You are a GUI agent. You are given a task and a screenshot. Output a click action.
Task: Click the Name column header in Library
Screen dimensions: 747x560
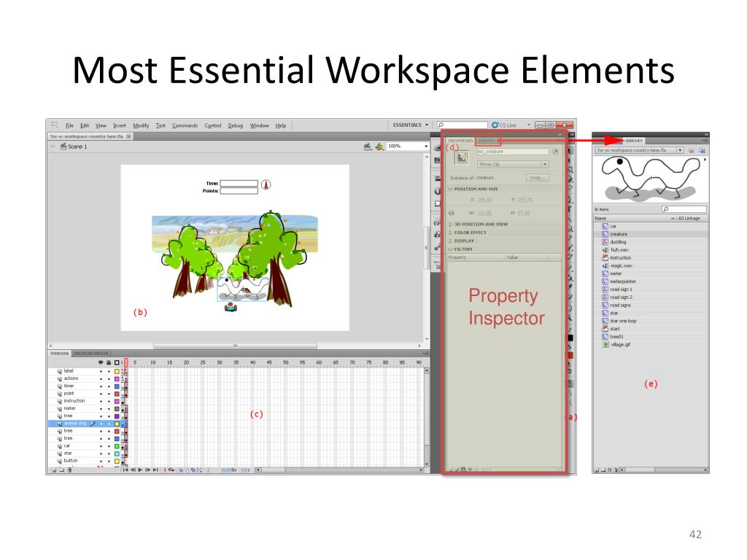tap(600, 219)
